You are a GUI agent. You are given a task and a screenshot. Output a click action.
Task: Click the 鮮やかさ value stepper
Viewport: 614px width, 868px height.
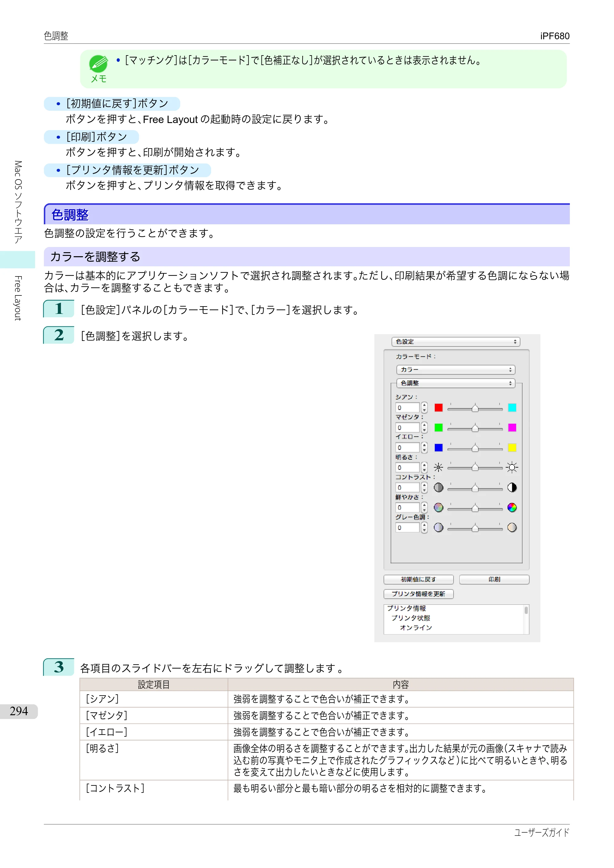[x=424, y=508]
